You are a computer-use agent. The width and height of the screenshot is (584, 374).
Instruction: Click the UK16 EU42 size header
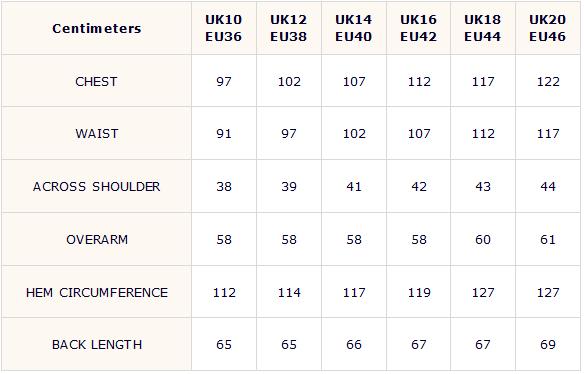tap(419, 28)
